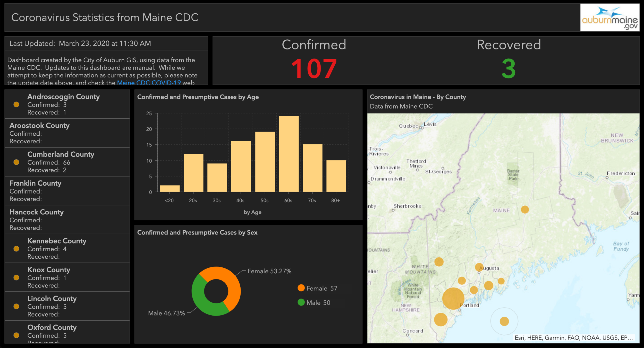Viewport: 644px width, 348px height.
Task: Click the 'Female 53.27%' chart label
Action: point(269,271)
